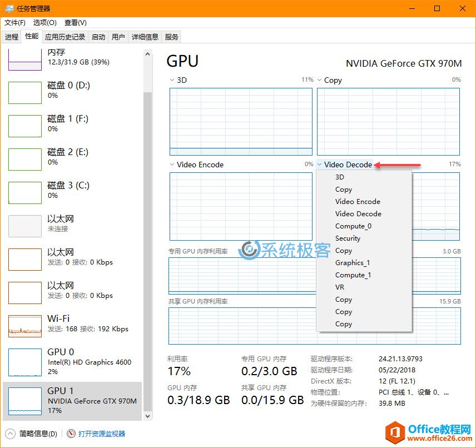The height and width of the screenshot is (448, 476).
Task: Select GPU 0 Intel HD Graphics thumbnail
Action: pos(25,362)
